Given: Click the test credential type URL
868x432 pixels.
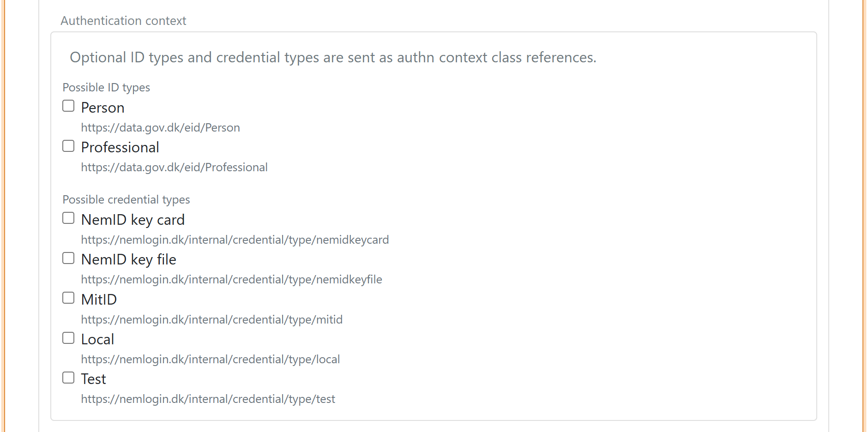Looking at the screenshot, I should point(208,399).
